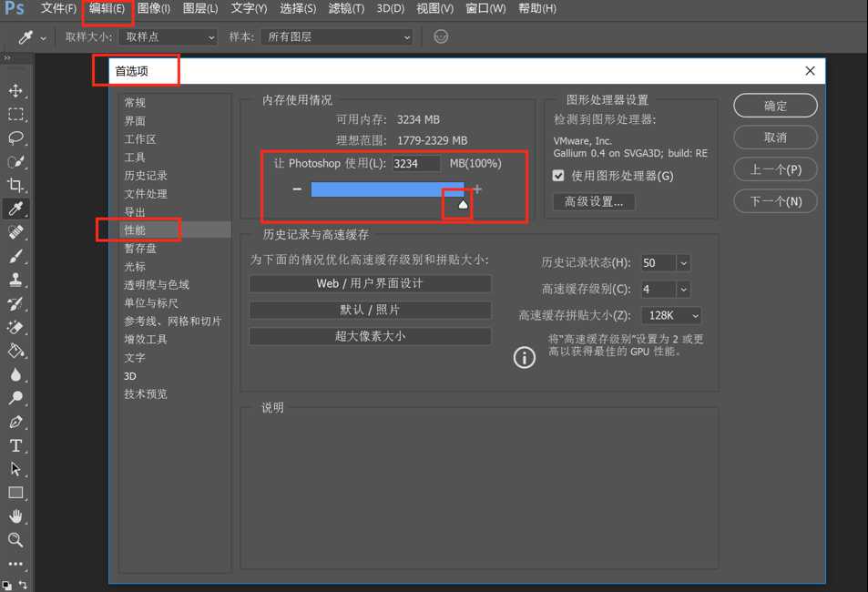
Task: Click the 取消 button
Action: (x=775, y=138)
